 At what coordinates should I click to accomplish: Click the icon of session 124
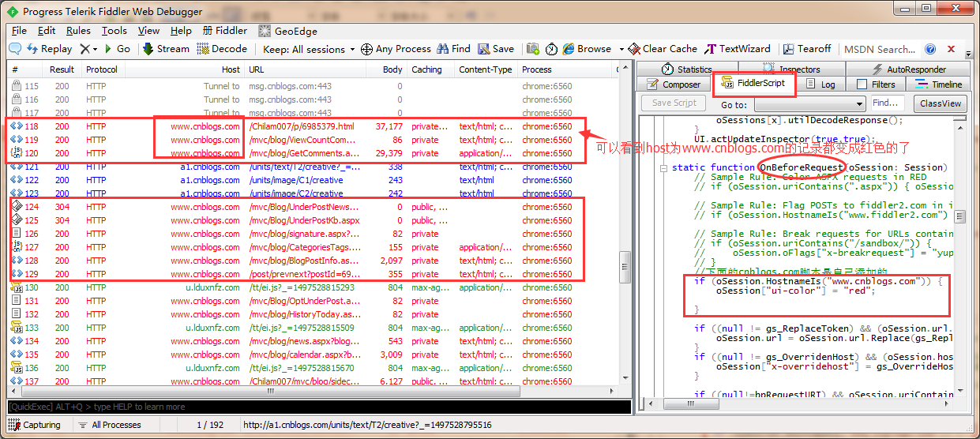pos(17,207)
